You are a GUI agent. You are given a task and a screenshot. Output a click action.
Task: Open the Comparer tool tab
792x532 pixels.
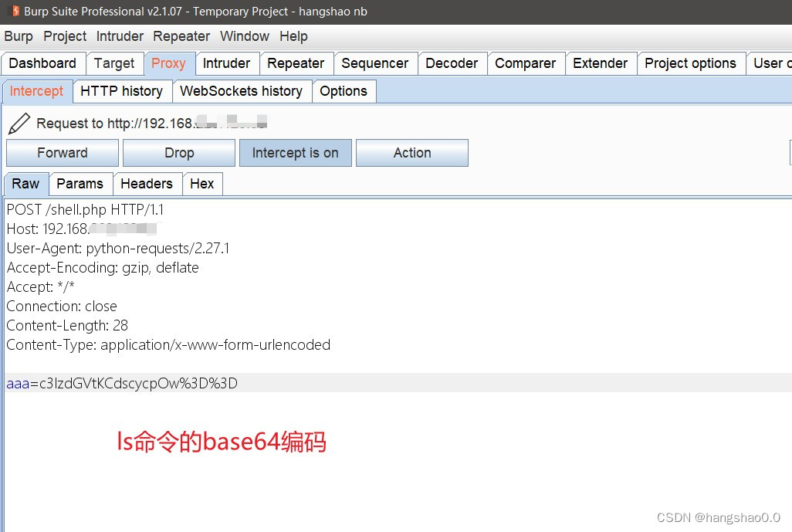tap(526, 63)
